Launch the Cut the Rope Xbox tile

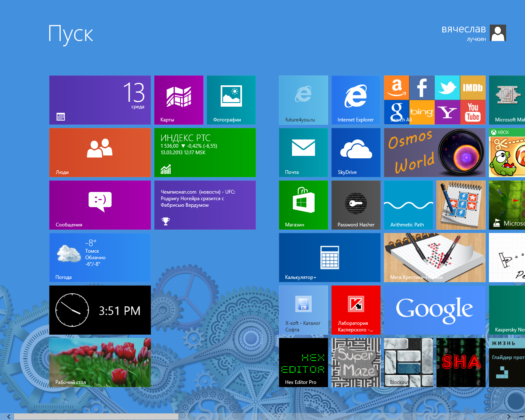[x=507, y=153]
